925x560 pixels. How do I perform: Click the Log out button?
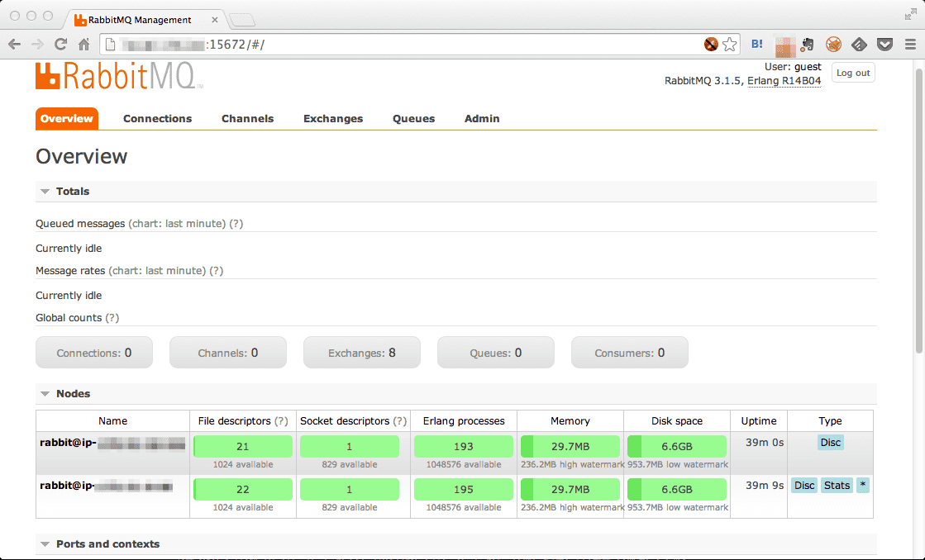[x=853, y=73]
